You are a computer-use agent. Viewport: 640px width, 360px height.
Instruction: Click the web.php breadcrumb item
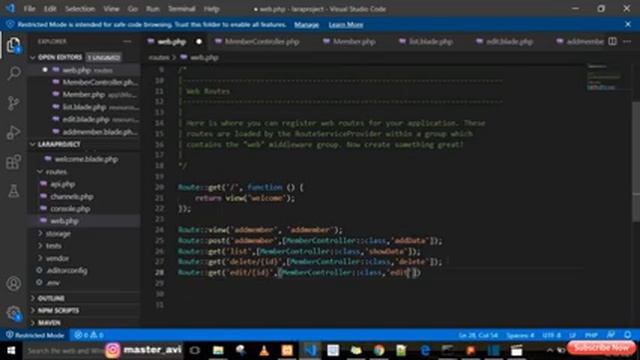pyautogui.click(x=200, y=58)
